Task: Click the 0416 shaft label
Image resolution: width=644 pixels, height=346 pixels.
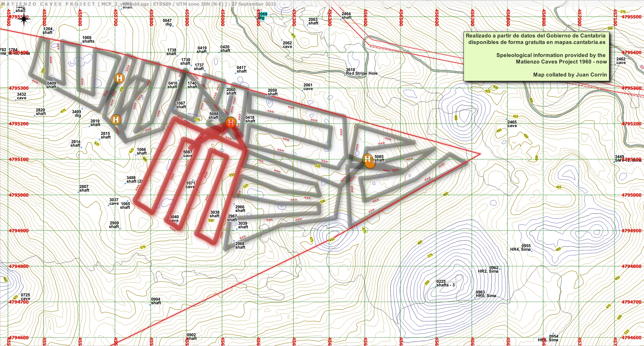Action: point(172,85)
